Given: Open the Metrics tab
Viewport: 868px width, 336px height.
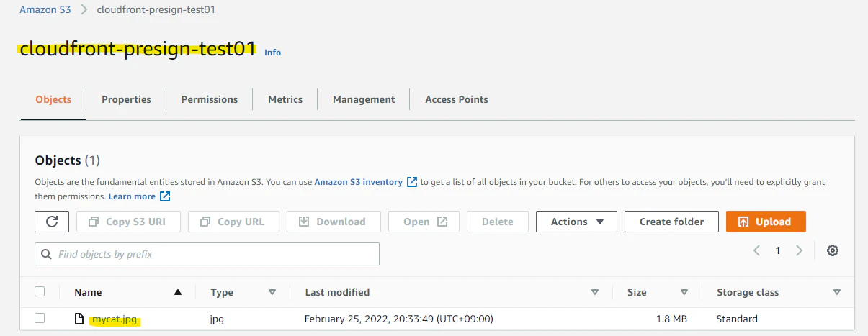Looking at the screenshot, I should tap(285, 99).
